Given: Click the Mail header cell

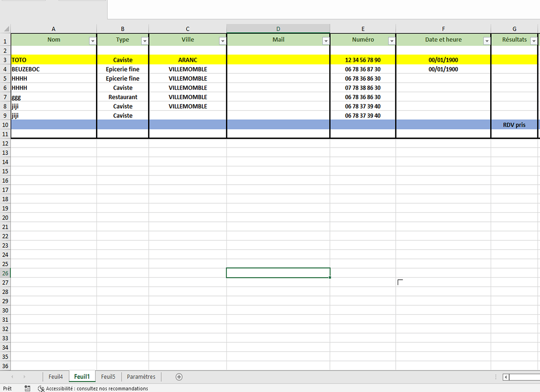Looking at the screenshot, I should click(278, 40).
